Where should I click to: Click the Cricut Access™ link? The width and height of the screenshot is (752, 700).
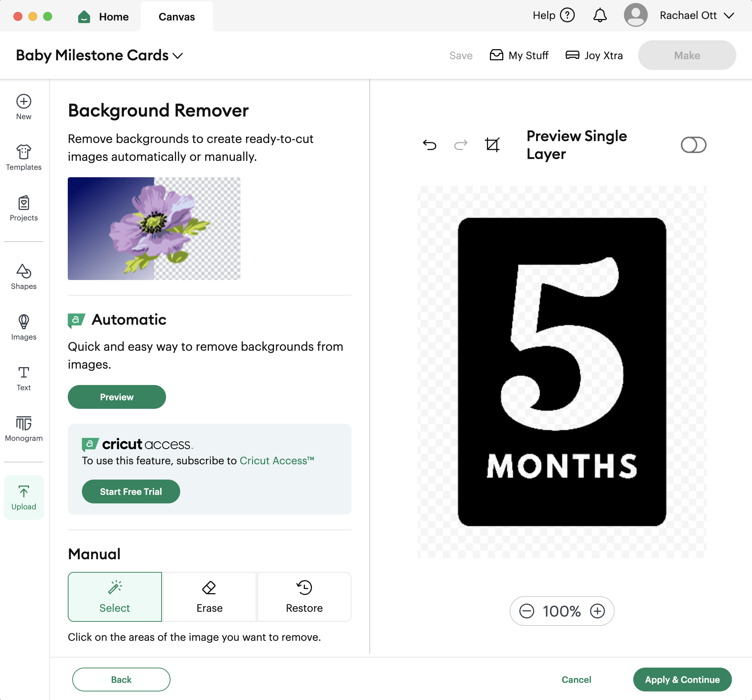(277, 461)
